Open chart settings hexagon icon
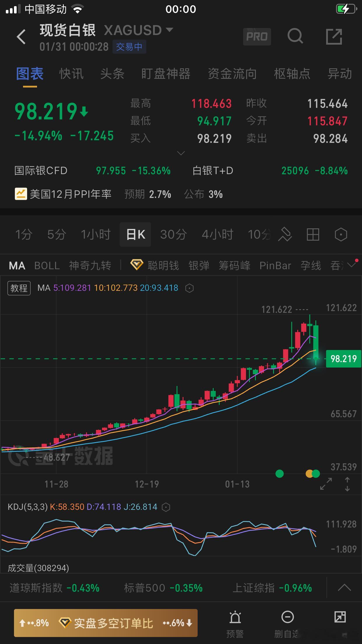Viewport: 362px width, 644px height. coord(341,235)
